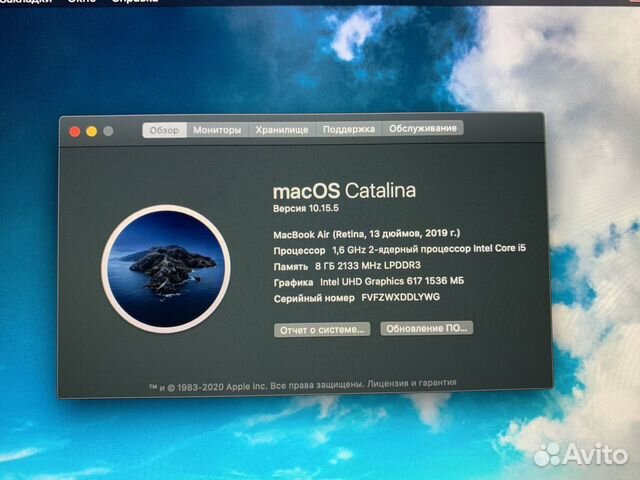Screen dimensions: 640x480
Task: Click the Intel UHD Graphics 617 1536 МБ value
Action: 392,281
